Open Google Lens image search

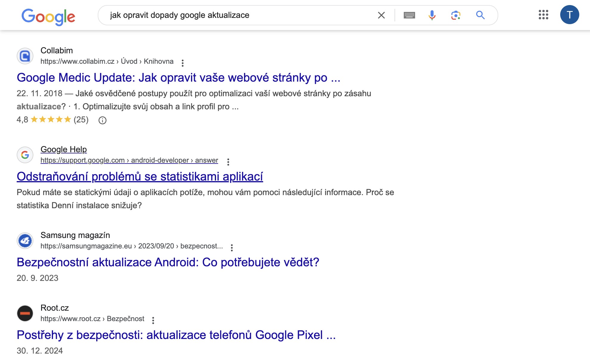(456, 15)
